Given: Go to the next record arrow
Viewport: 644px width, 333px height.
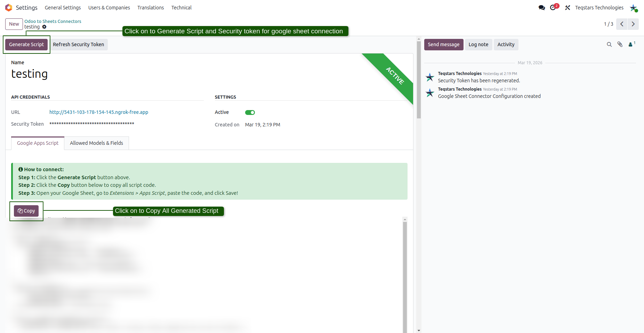Looking at the screenshot, I should [x=633, y=24].
